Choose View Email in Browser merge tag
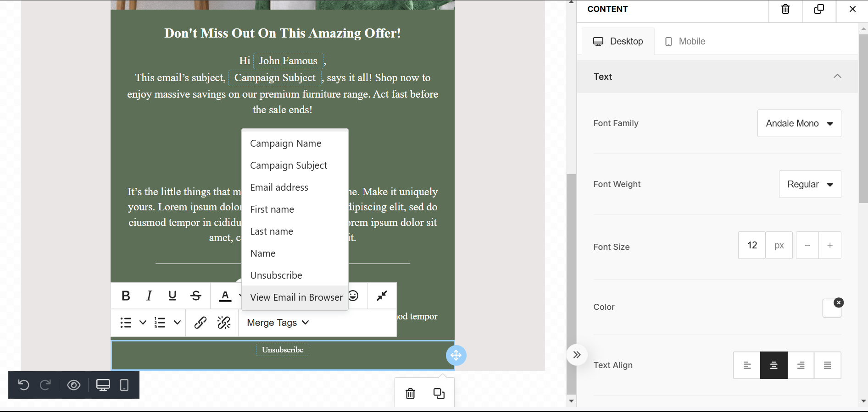868x412 pixels. point(296,297)
